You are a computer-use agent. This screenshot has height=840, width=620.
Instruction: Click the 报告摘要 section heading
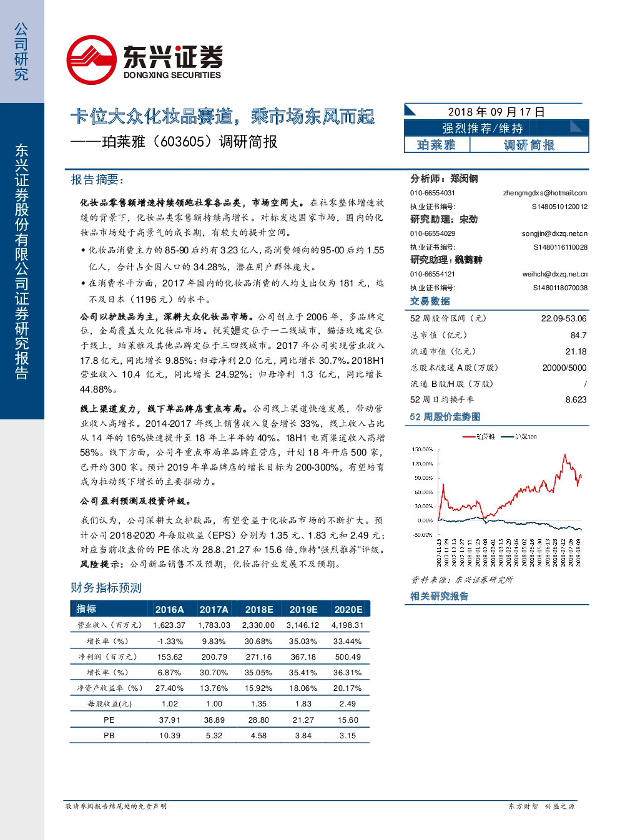coord(97,180)
